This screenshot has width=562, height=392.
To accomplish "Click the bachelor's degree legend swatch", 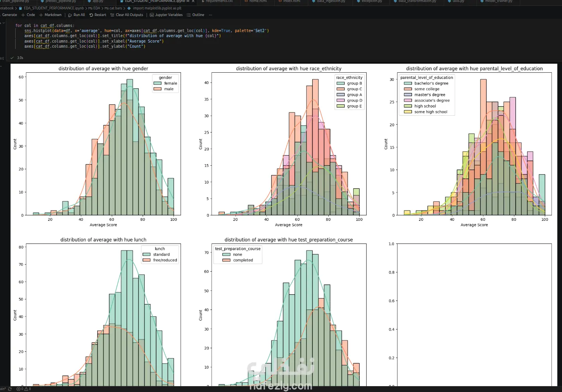I will tap(408, 83).
